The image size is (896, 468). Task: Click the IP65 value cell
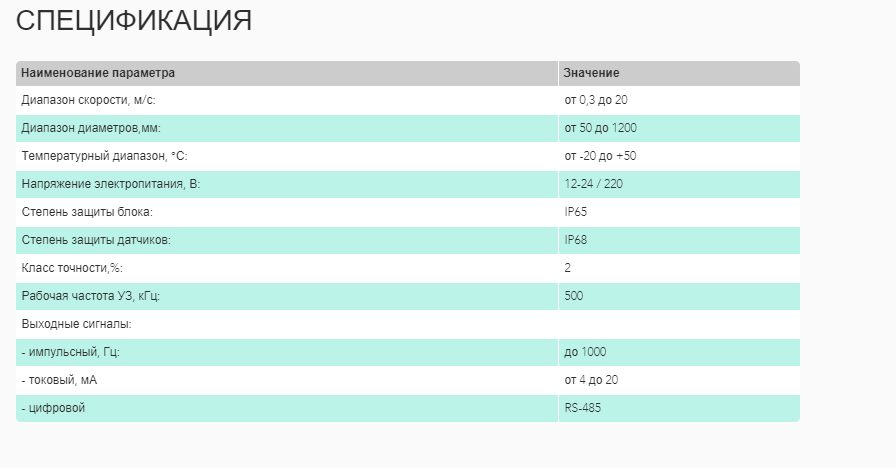(x=576, y=212)
